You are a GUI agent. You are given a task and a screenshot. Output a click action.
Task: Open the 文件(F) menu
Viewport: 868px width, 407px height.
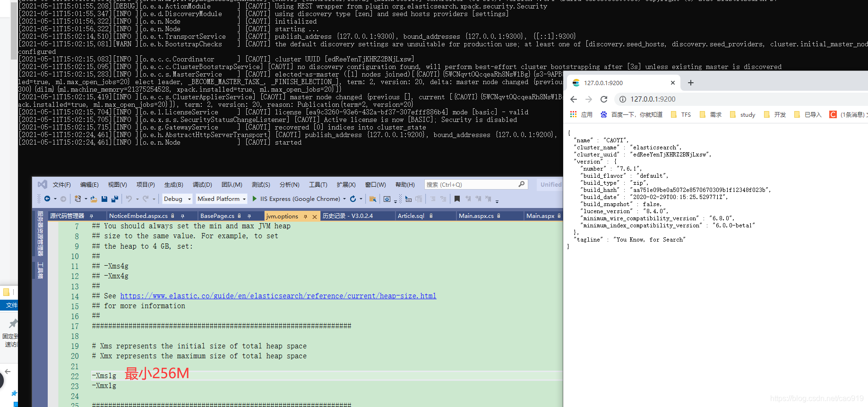click(x=61, y=185)
